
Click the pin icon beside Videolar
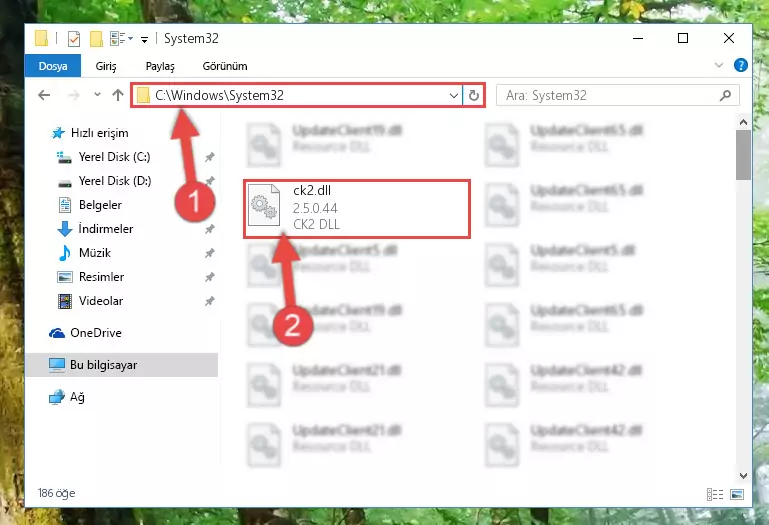[x=209, y=301]
